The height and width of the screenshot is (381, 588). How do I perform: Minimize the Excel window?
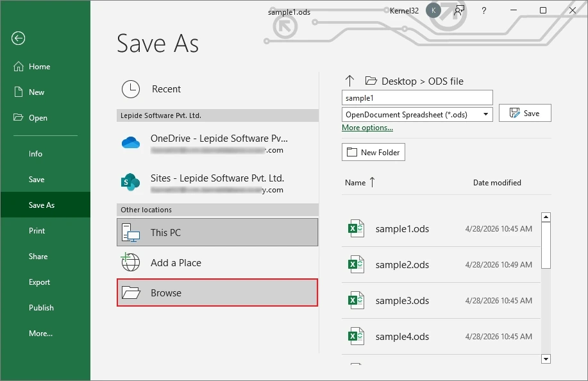[514, 10]
